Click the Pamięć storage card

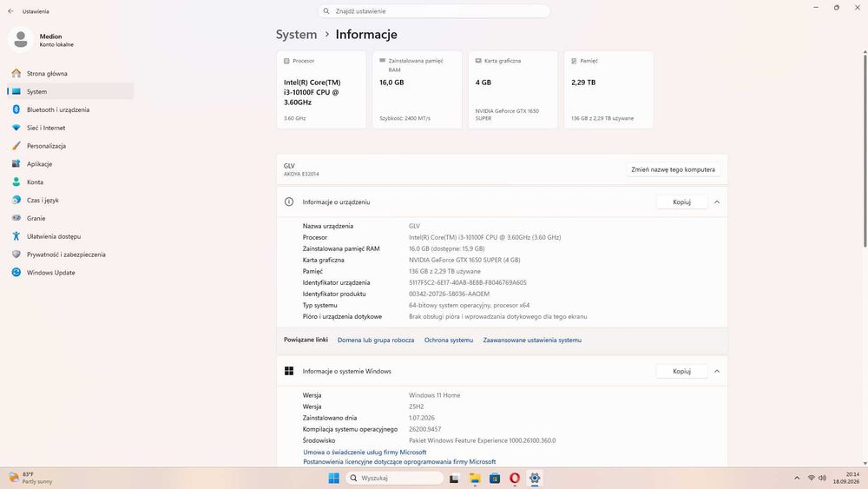pos(608,89)
